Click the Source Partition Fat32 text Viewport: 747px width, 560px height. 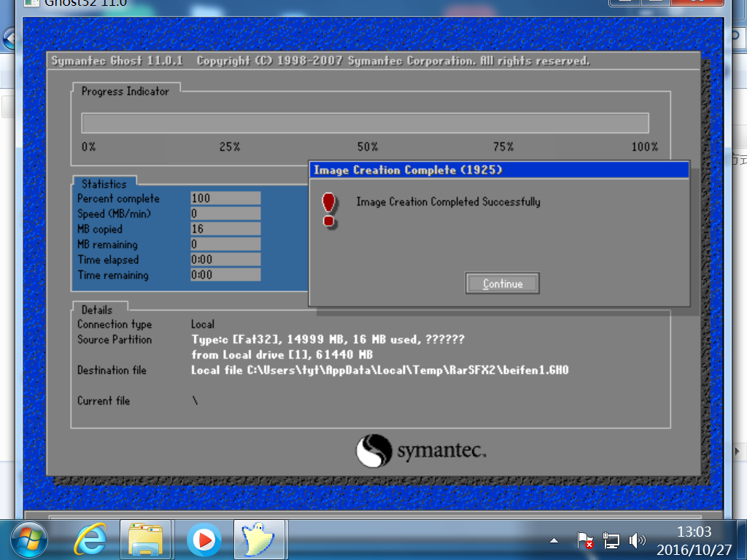(x=328, y=340)
